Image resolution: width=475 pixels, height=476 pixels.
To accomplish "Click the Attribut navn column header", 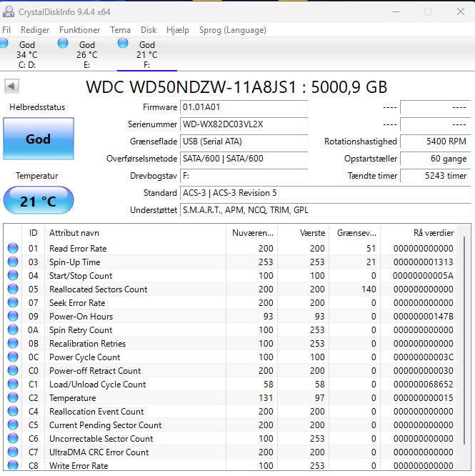I will click(x=135, y=233).
